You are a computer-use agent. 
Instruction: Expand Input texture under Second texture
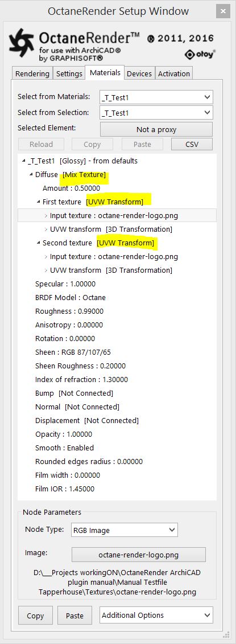pos(46,257)
